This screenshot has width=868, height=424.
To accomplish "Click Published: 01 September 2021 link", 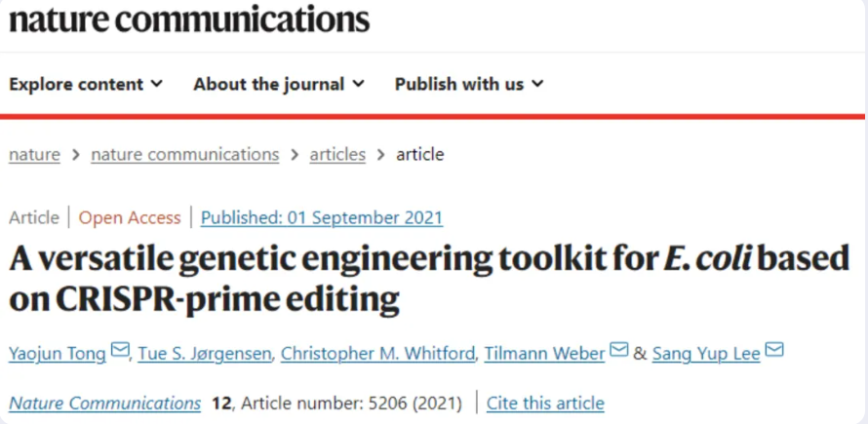I will [322, 217].
